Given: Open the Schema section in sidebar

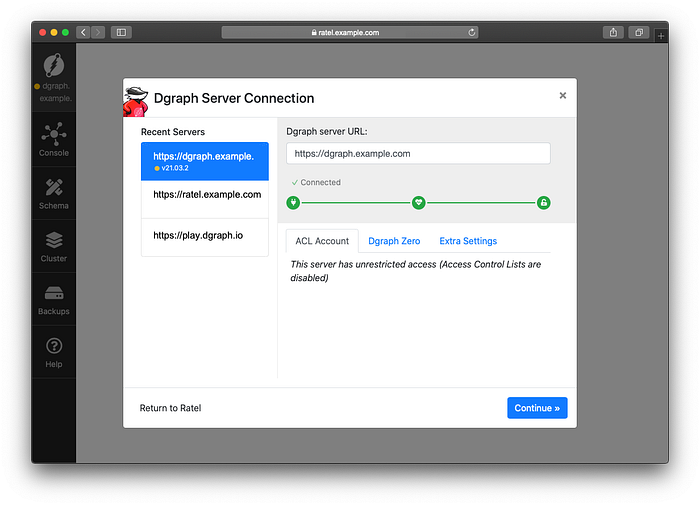Looking at the screenshot, I should click(54, 193).
